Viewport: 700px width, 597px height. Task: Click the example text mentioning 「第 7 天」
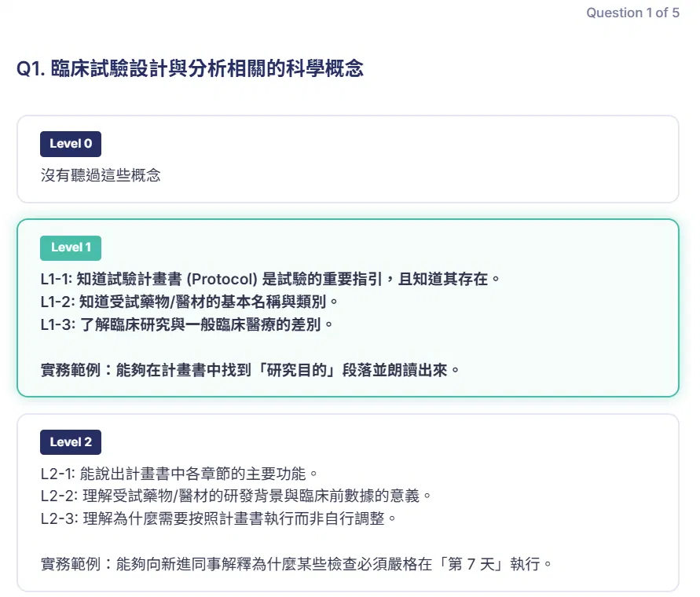pos(296,564)
